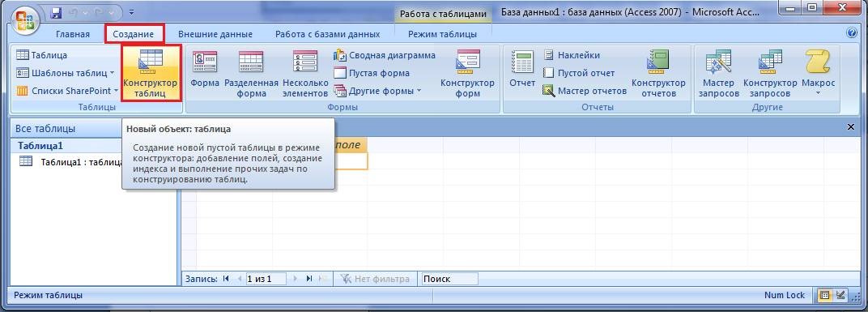Launch Конструктор таблиц

click(x=151, y=73)
